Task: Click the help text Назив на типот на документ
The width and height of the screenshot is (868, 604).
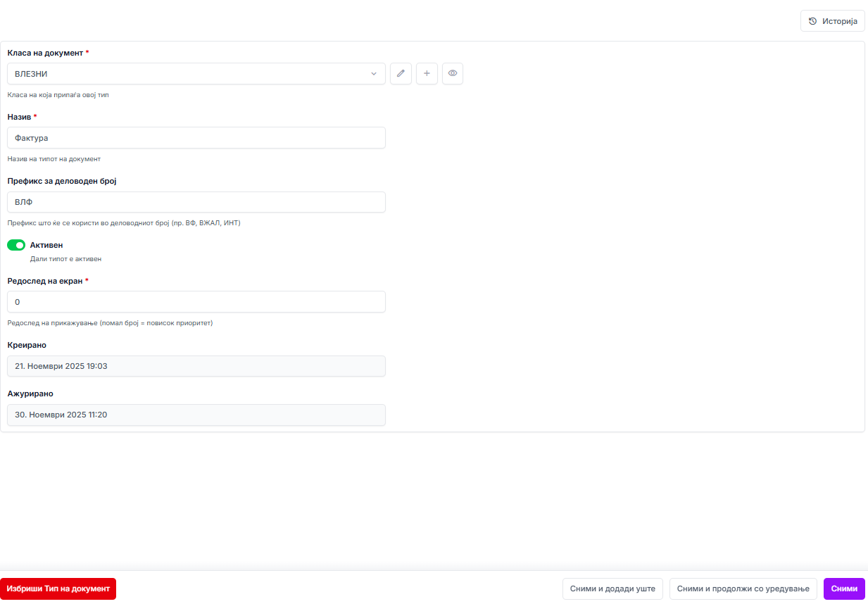Action: pyautogui.click(x=54, y=159)
